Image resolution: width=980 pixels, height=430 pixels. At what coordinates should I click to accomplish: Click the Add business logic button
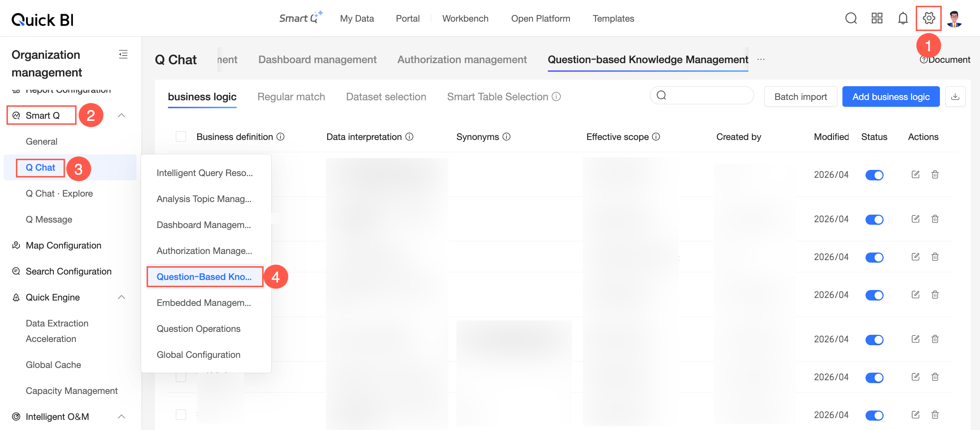tap(890, 97)
